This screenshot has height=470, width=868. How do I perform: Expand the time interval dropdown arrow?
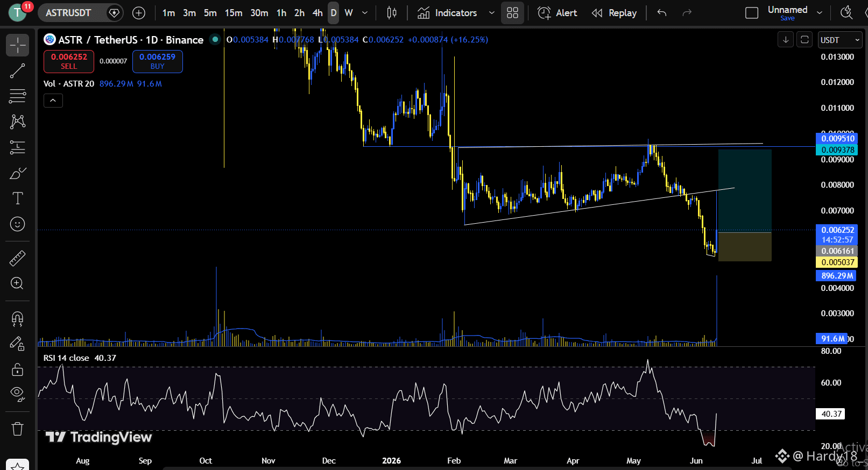coord(365,13)
